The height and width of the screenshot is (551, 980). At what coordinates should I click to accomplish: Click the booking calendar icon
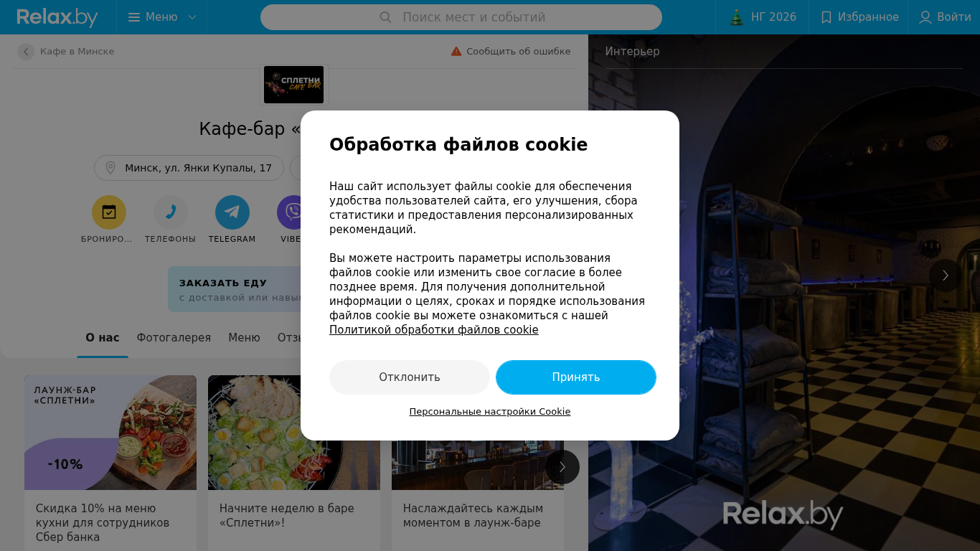pyautogui.click(x=109, y=212)
